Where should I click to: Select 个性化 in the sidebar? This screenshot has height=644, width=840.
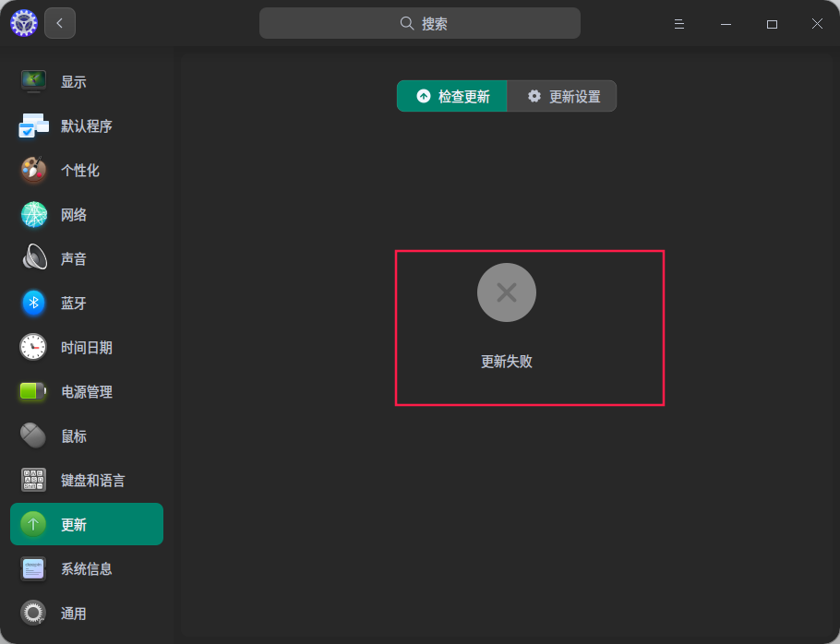coord(86,171)
